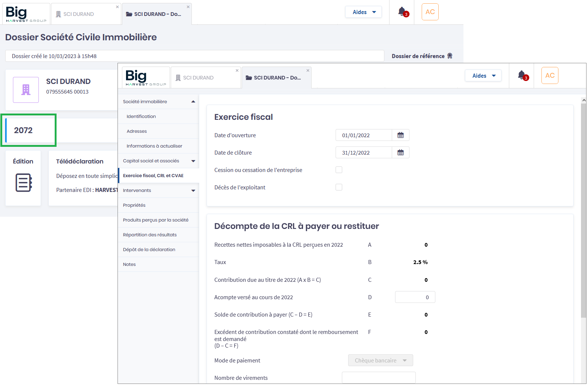Open AC user avatar in background window

tap(430, 12)
